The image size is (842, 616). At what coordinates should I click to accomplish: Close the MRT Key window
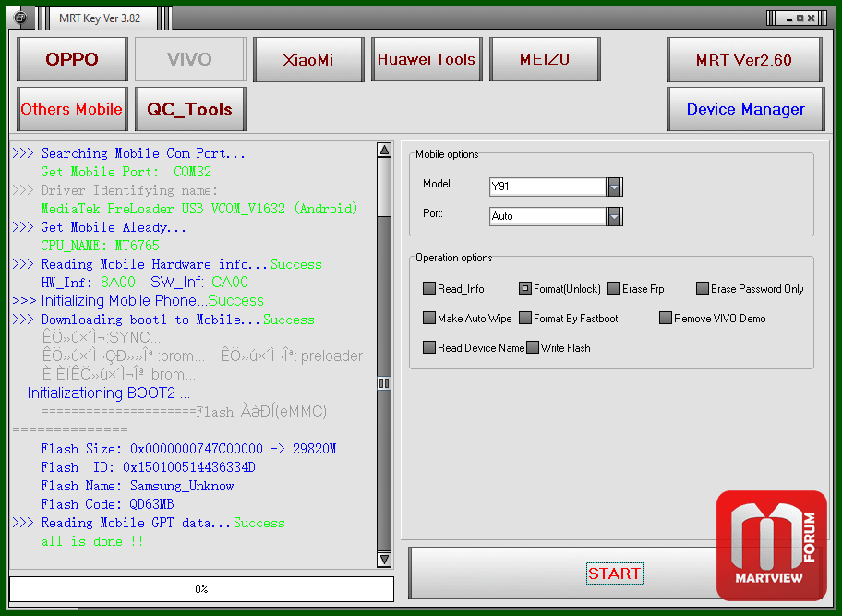click(x=811, y=18)
